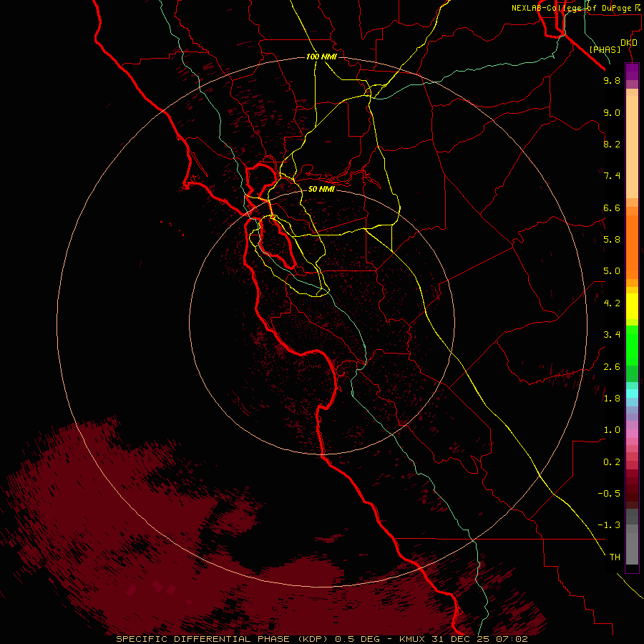
Task: Click the "5.8" value on the color scale
Action: click(x=612, y=240)
